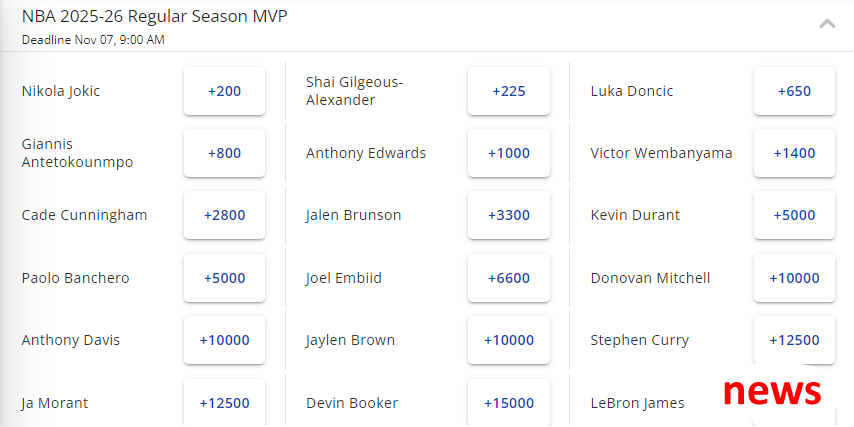854x427 pixels.
Task: Choose Cade Cunningham at +2800
Action: [x=224, y=215]
